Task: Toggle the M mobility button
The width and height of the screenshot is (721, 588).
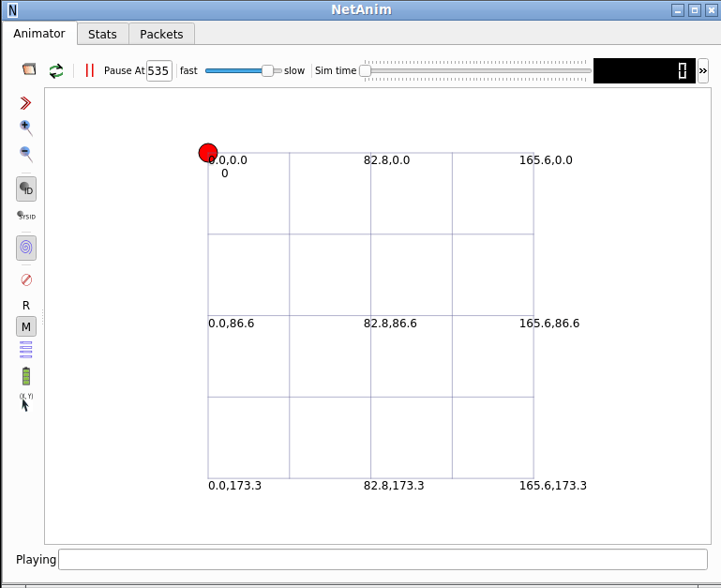Action: pos(26,326)
